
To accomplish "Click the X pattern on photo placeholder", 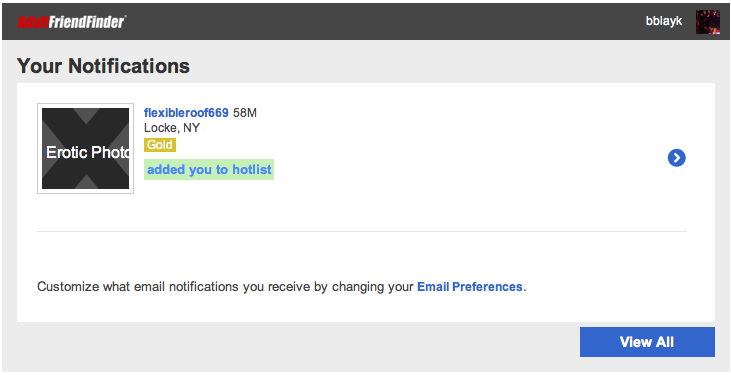I will tap(85, 148).
